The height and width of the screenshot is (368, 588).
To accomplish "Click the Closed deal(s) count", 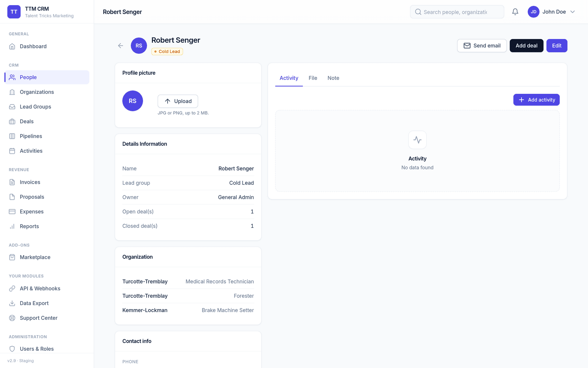I will point(252,226).
